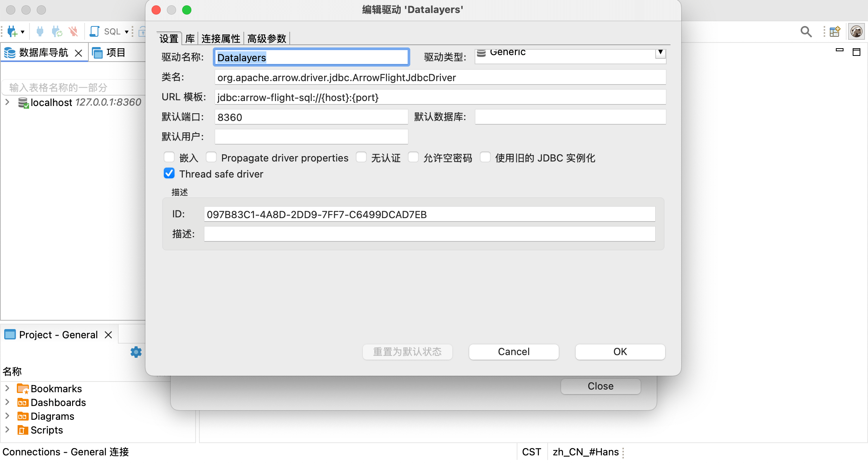868x463 pixels.
Task: Click the 描述 description field
Action: tap(429, 234)
